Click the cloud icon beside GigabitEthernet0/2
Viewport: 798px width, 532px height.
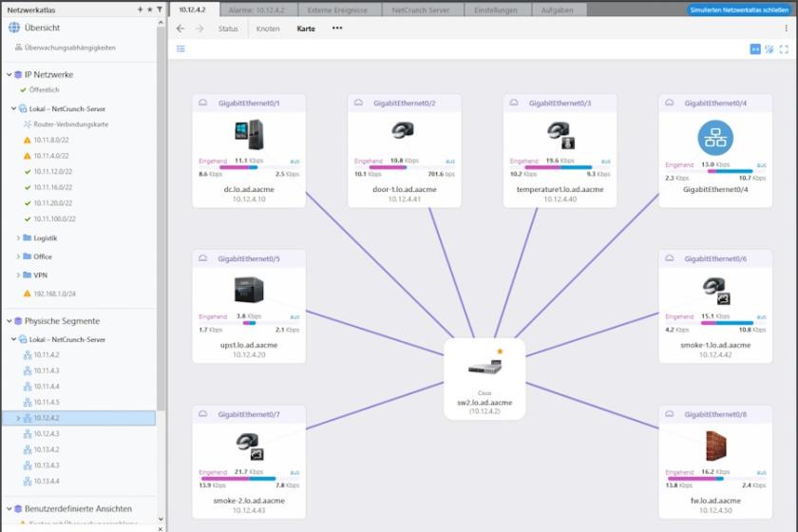(358, 103)
